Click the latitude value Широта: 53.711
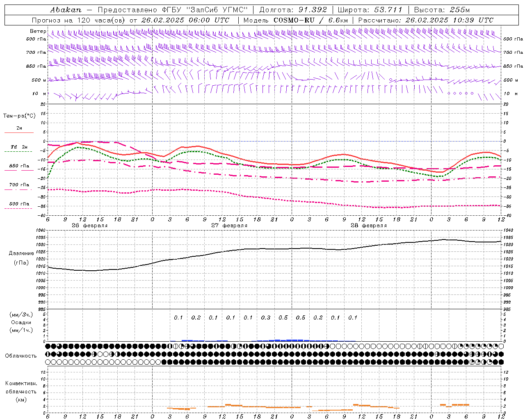525x420 pixels. 370,10
